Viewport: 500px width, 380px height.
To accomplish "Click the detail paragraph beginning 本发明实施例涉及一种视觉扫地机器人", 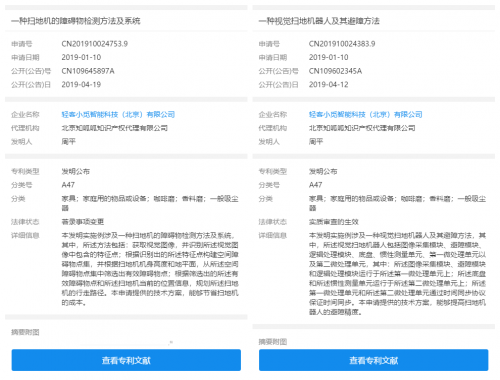I will (x=397, y=274).
